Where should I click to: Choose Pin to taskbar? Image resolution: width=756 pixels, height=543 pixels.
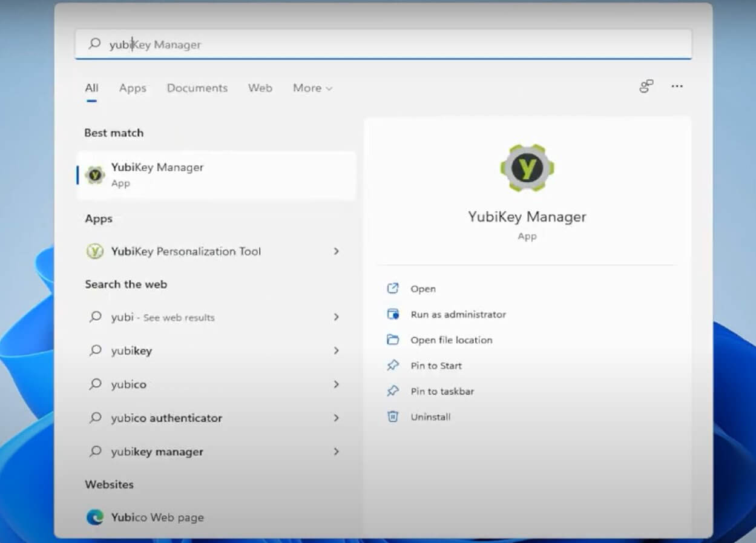click(x=442, y=391)
